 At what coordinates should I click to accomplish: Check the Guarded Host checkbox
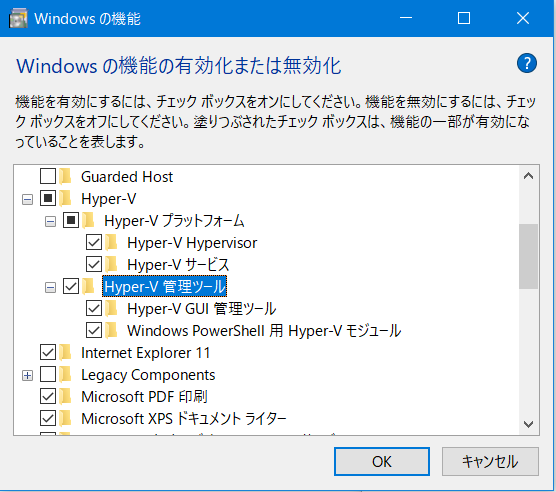[x=48, y=176]
